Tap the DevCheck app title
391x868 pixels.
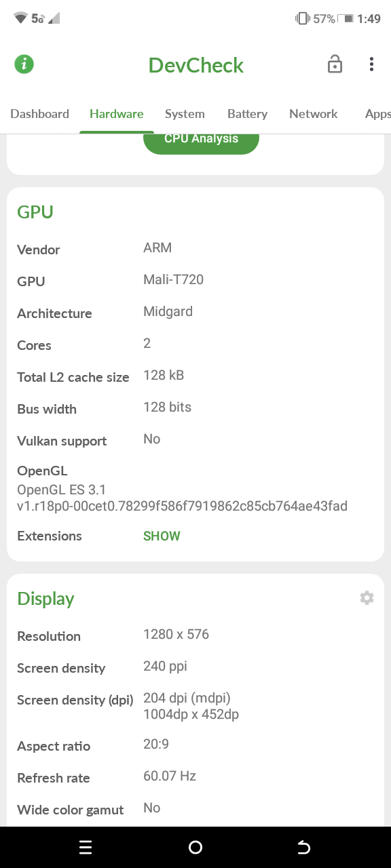pos(196,65)
